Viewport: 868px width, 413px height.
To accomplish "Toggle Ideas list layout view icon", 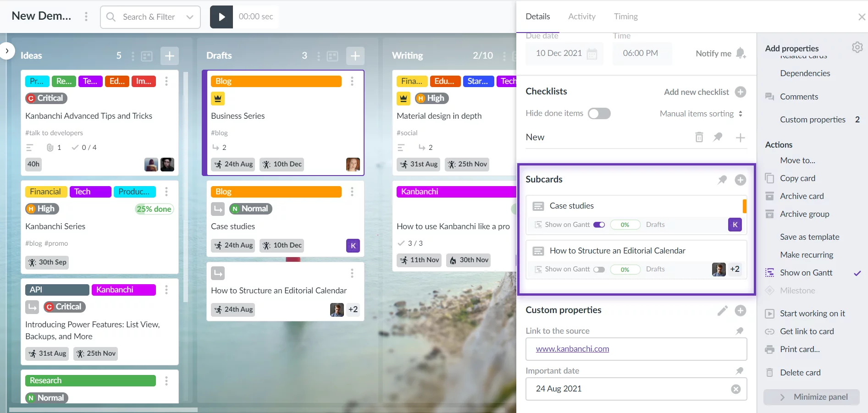I will [x=147, y=56].
